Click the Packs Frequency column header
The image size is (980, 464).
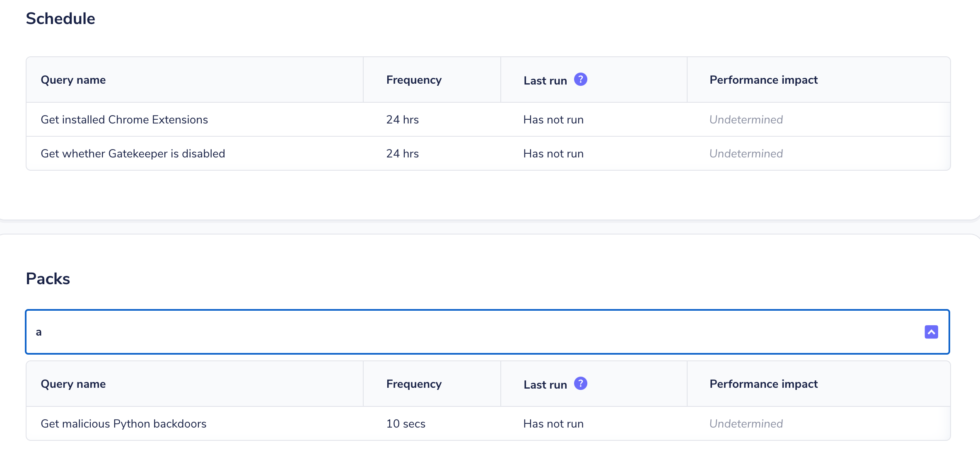click(414, 384)
